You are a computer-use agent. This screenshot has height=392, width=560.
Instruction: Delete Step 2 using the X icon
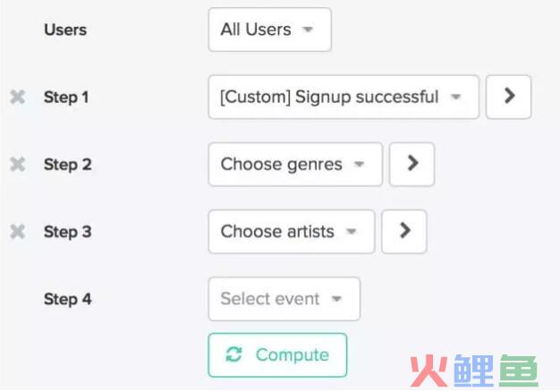[x=18, y=165]
